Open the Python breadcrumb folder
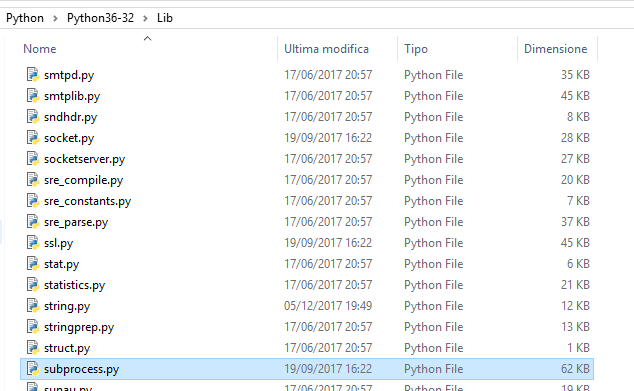The image size is (634, 391). click(x=25, y=18)
